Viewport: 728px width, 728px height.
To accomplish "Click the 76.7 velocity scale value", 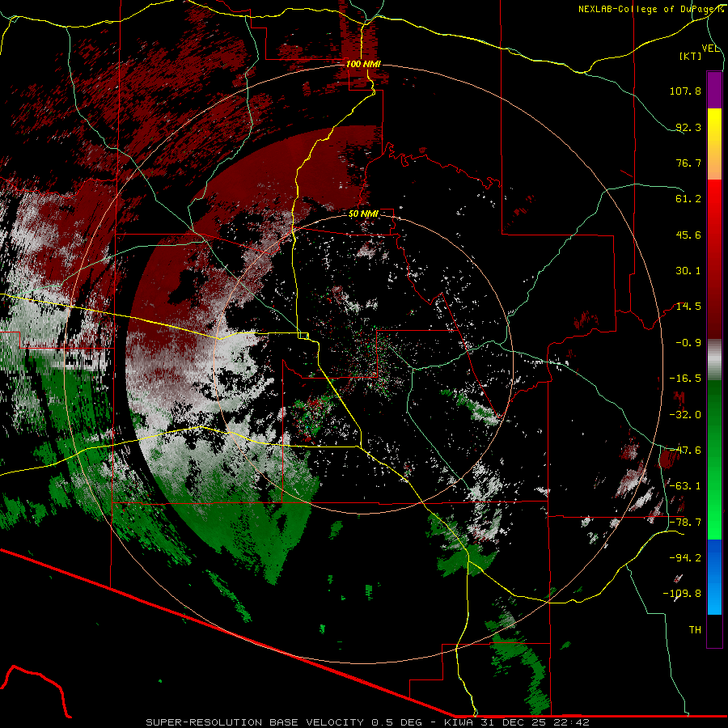I will click(688, 163).
